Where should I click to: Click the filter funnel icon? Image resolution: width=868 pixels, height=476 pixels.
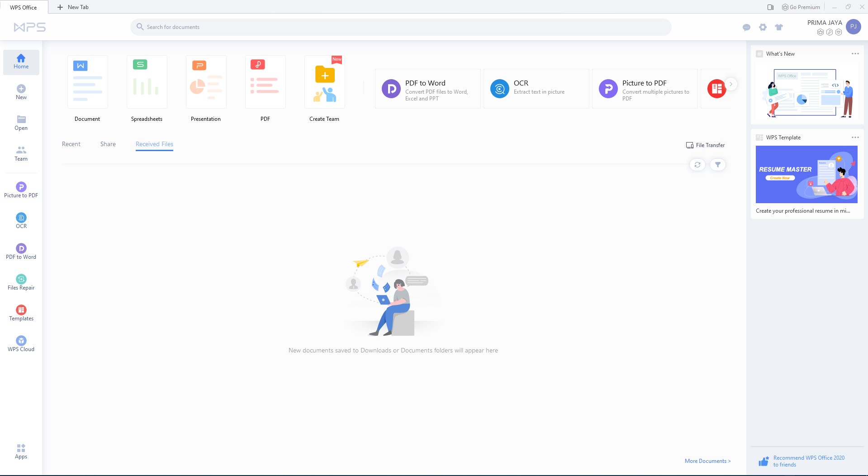point(718,165)
